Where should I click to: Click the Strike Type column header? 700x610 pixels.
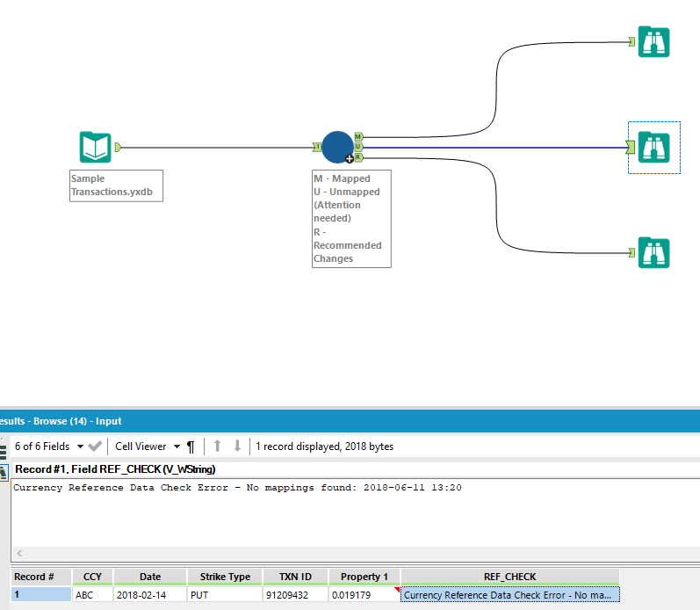tap(225, 577)
